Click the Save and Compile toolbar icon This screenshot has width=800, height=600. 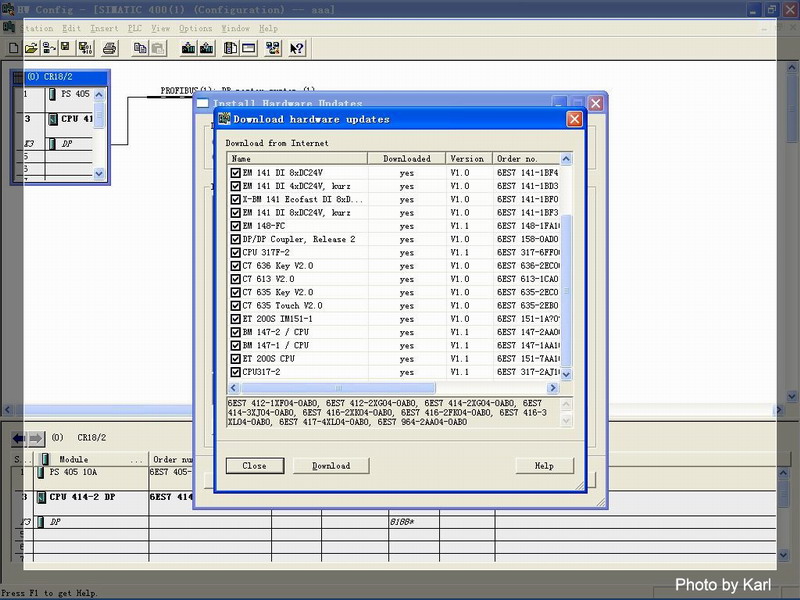pos(85,48)
